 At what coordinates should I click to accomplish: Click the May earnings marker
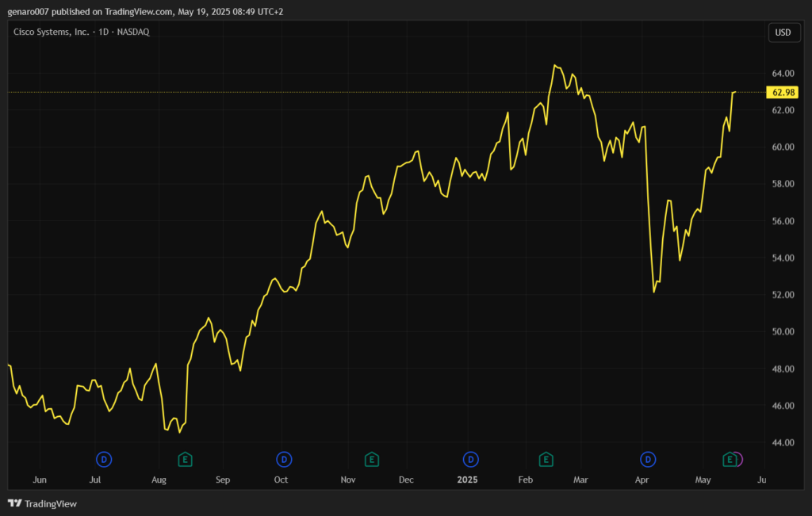click(x=730, y=459)
